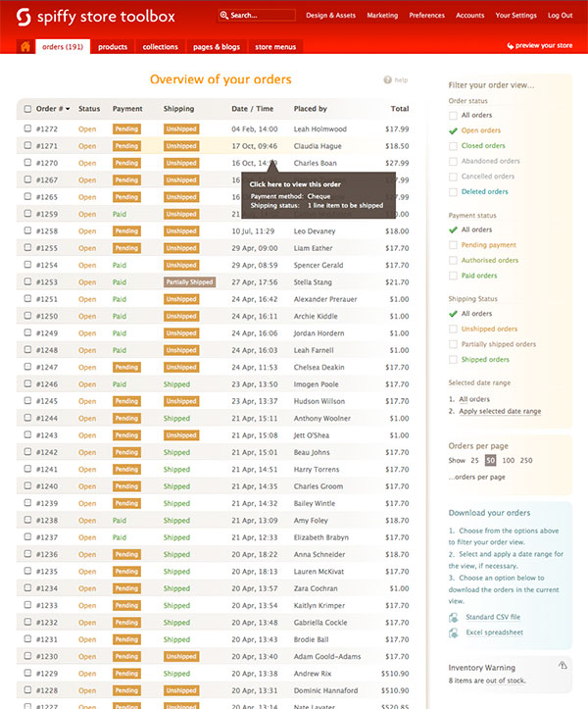Switch to the pages & blogs tab
588x709 pixels.
(x=217, y=46)
